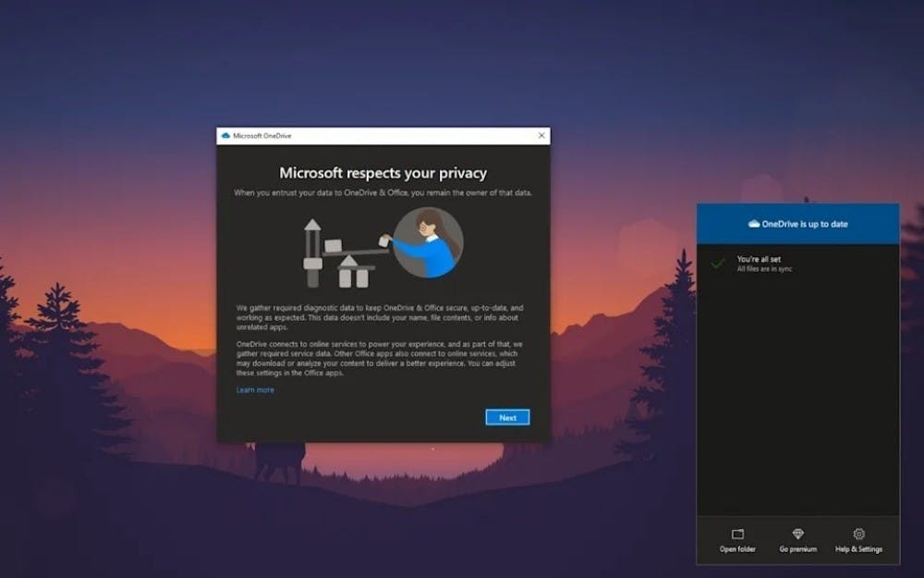Click the "OneDrive is up to date" banner text
Viewport: 924px width, 578px height.
coord(804,224)
